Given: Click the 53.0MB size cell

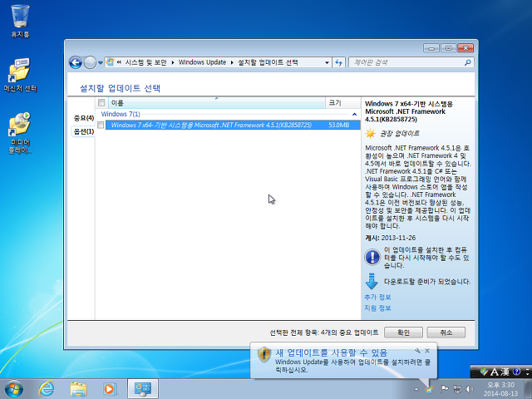Looking at the screenshot, I should tap(338, 126).
